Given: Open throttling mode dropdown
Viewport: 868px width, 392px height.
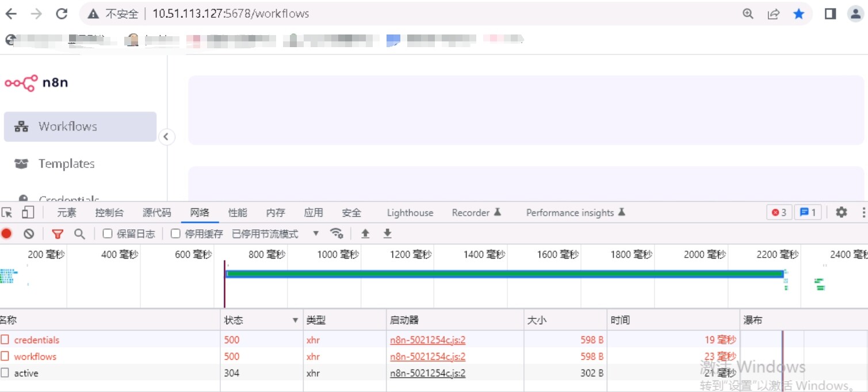Looking at the screenshot, I should click(x=315, y=233).
